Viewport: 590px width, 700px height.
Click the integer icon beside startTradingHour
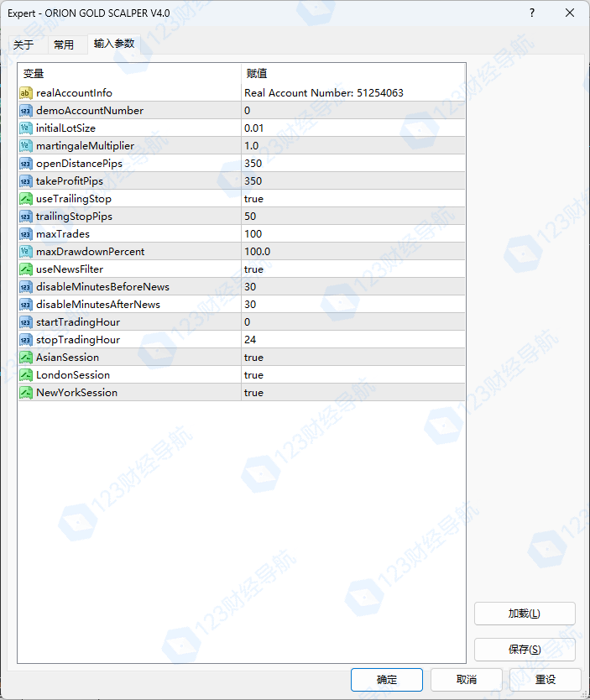[x=26, y=322]
